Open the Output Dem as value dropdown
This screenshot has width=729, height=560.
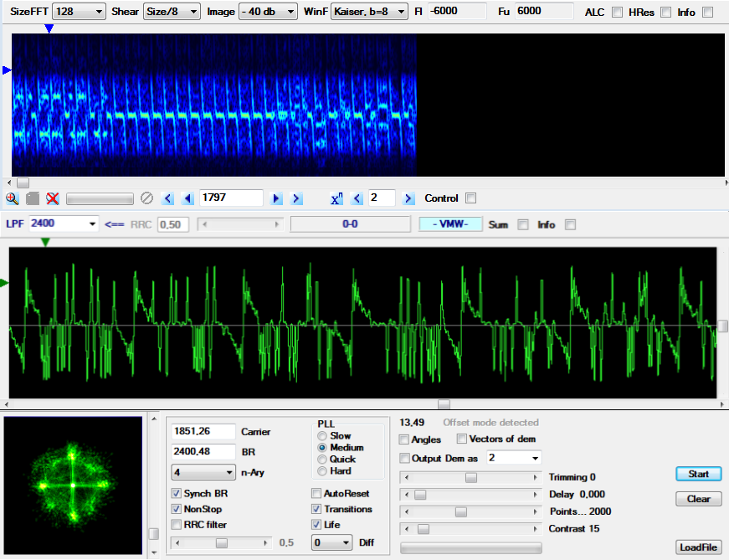click(x=514, y=458)
